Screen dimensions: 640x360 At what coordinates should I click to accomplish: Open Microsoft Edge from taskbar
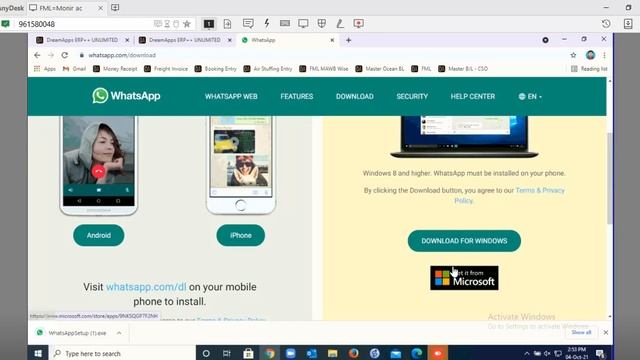(x=417, y=353)
